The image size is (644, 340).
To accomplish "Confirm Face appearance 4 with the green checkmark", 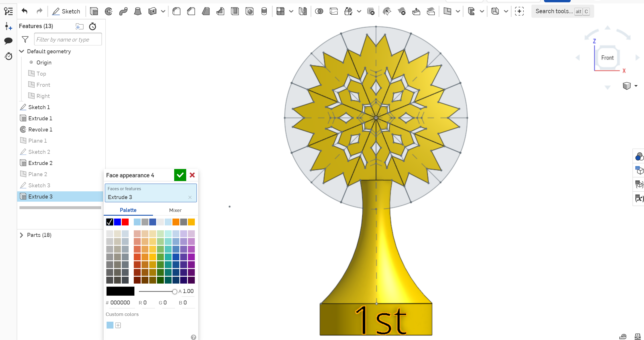I will [x=180, y=175].
